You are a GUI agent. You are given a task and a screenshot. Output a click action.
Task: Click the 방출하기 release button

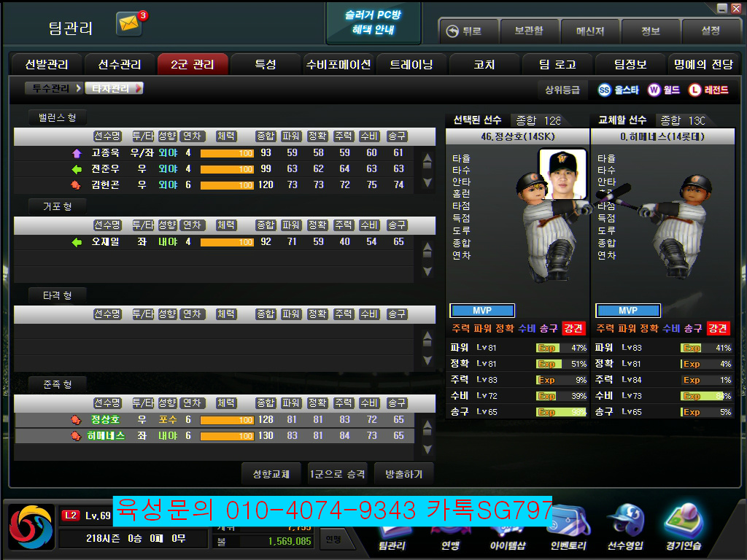tap(403, 474)
